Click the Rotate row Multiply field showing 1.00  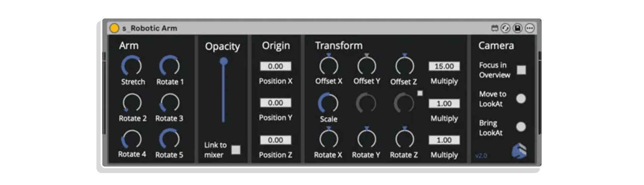[x=444, y=140]
